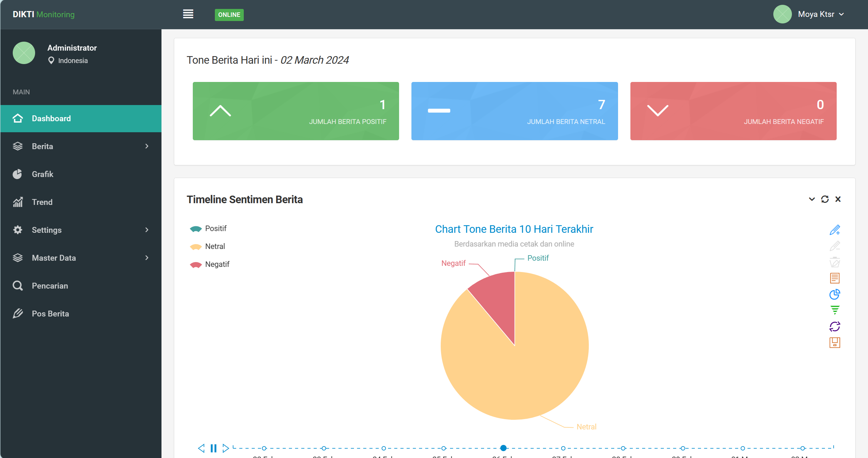Click the DIKTI Monitoring logo
Screen dimensions: 868x458
(44, 14)
